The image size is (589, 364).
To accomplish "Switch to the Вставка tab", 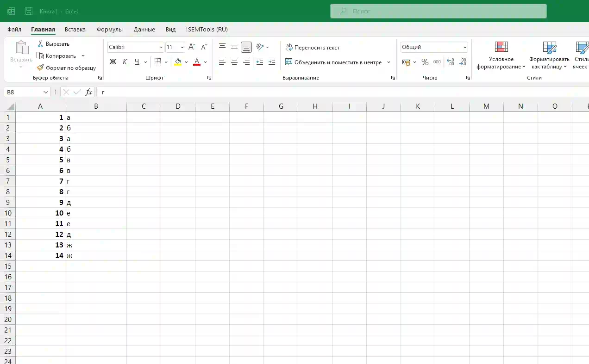I will pyautogui.click(x=75, y=29).
